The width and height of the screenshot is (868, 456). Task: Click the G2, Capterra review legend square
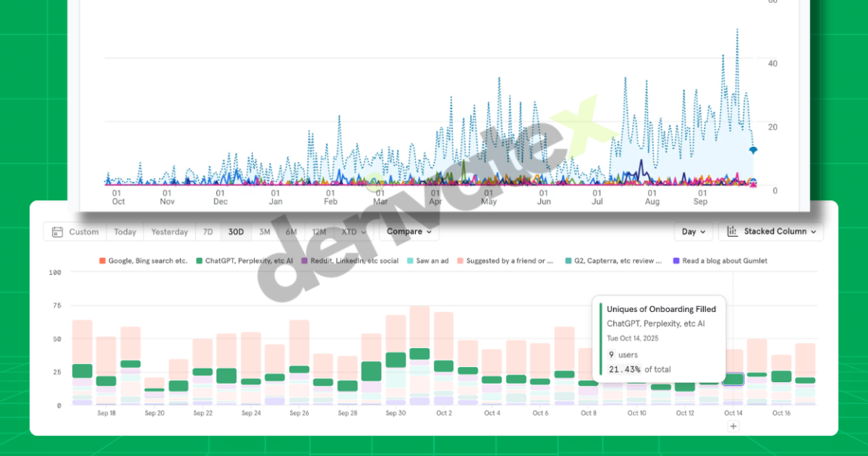(570, 261)
